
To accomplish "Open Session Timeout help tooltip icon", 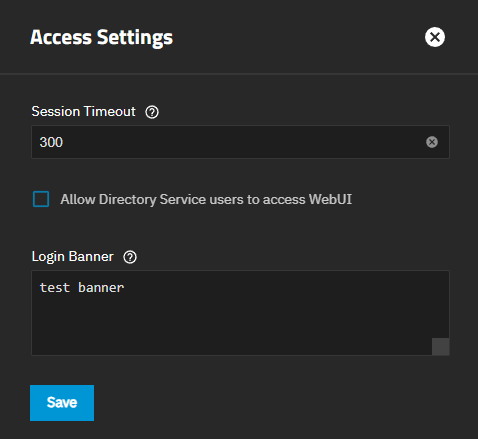I will (x=152, y=112).
